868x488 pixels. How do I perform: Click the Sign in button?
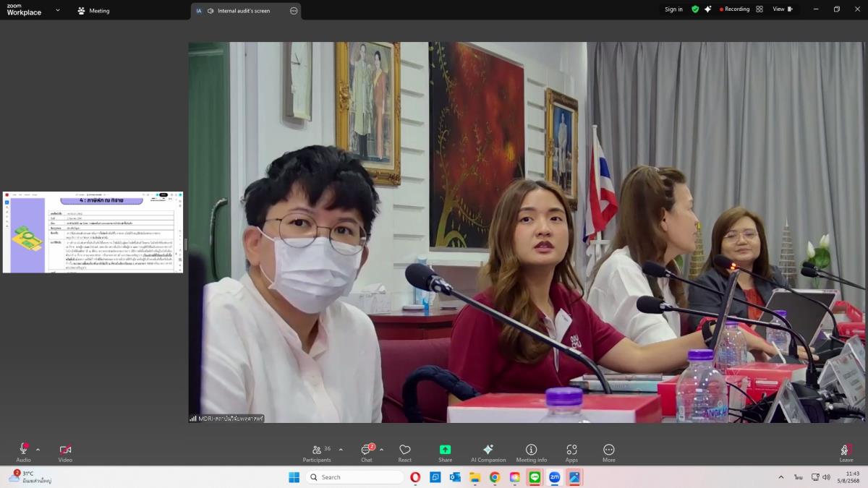673,9
